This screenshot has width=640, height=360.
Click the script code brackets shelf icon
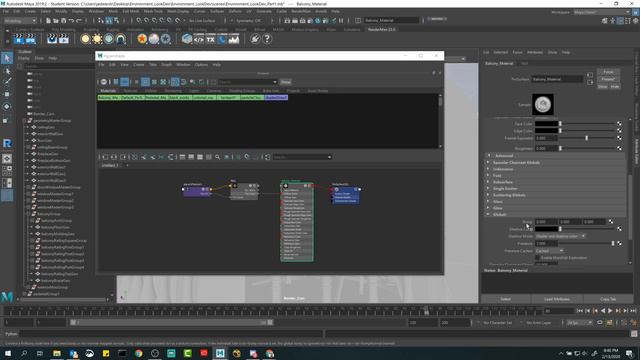[199, 39]
